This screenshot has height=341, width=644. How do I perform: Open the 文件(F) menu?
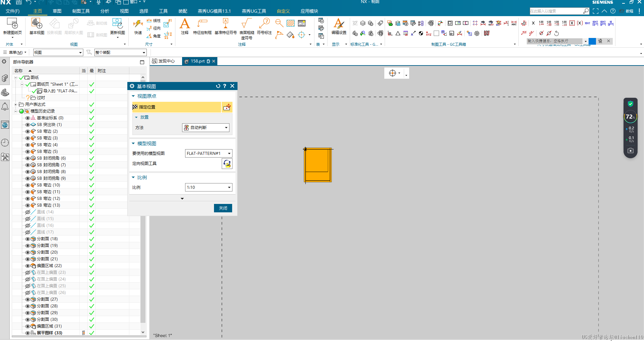(x=12, y=11)
